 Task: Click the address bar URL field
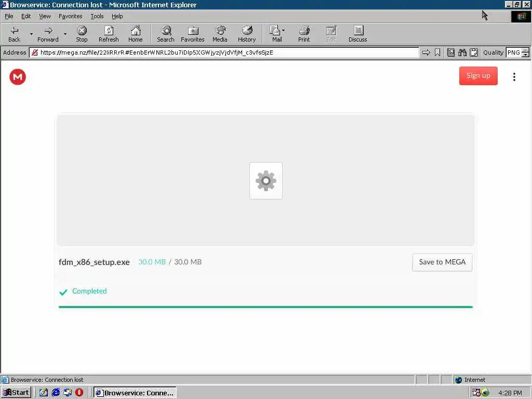(x=224, y=52)
